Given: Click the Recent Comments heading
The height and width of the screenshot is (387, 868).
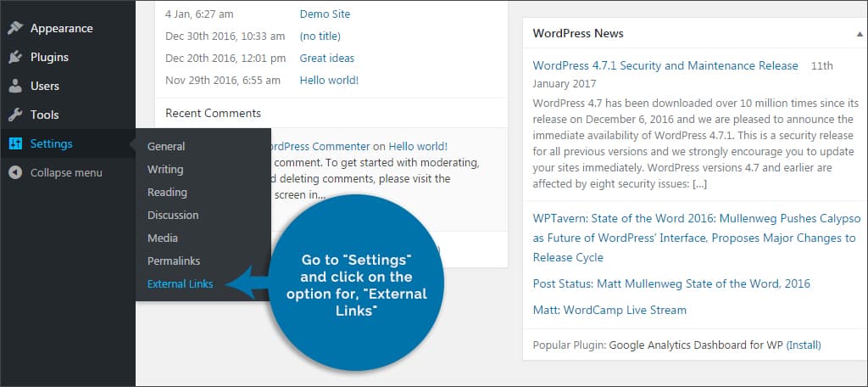Looking at the screenshot, I should click(213, 113).
